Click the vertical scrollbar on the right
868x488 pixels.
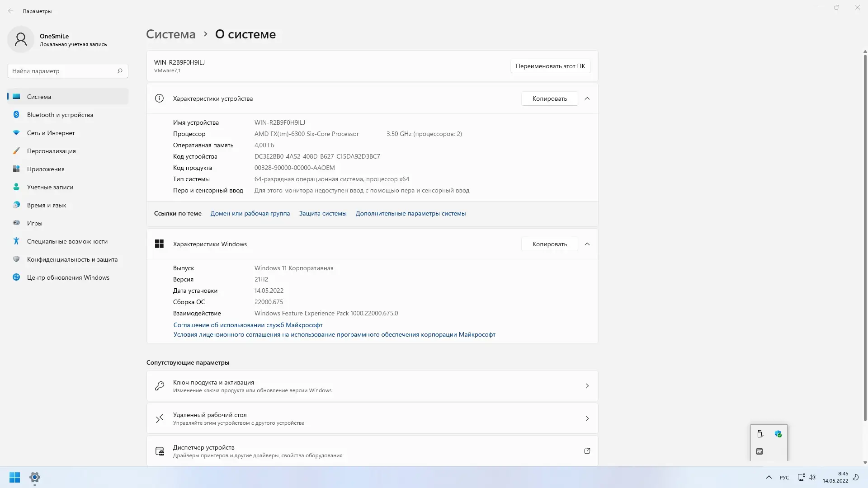(865, 235)
